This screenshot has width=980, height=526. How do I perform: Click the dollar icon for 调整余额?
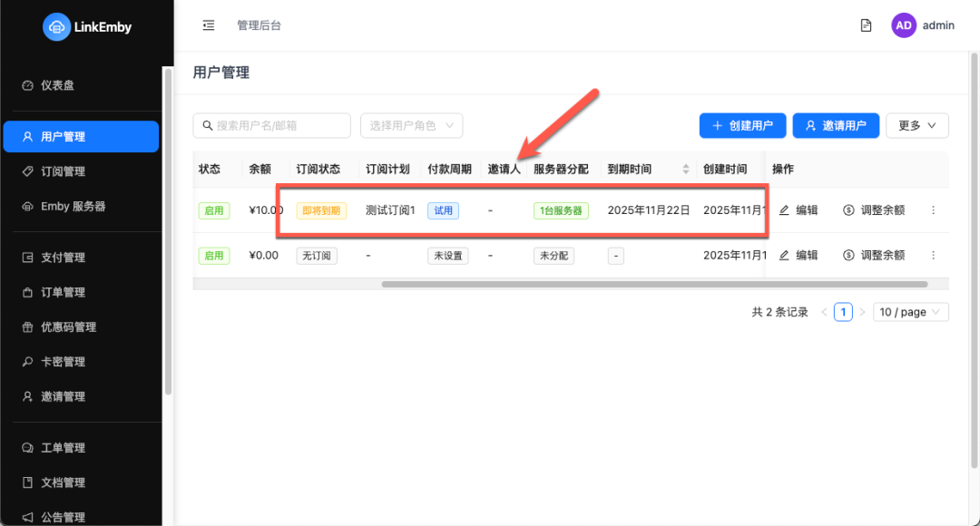click(x=848, y=209)
